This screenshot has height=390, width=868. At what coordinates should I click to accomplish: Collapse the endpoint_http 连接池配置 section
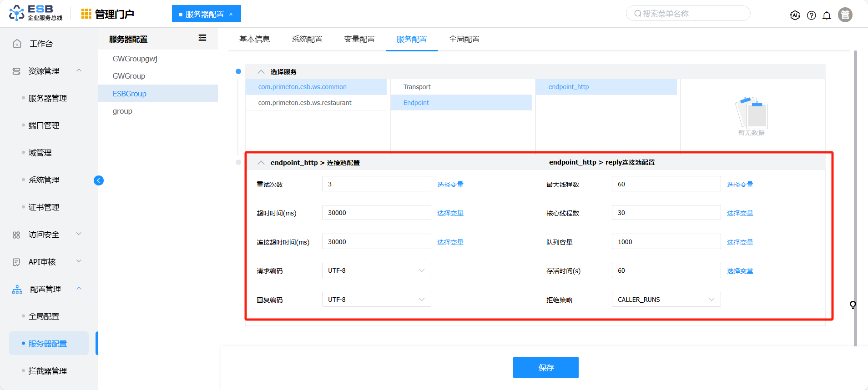(x=261, y=163)
